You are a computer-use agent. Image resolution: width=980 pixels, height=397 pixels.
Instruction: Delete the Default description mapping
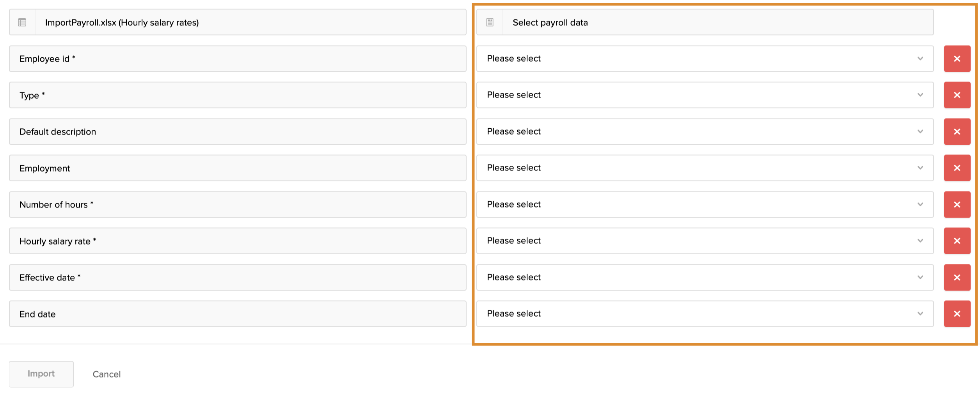957,131
